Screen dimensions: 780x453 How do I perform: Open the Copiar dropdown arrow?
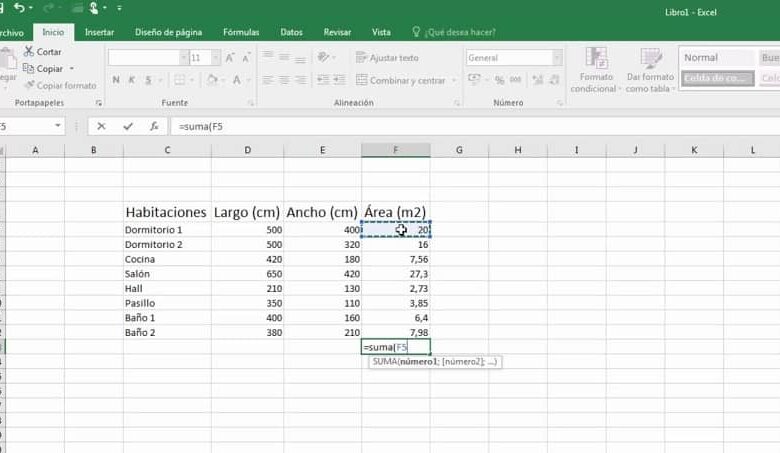click(x=72, y=69)
